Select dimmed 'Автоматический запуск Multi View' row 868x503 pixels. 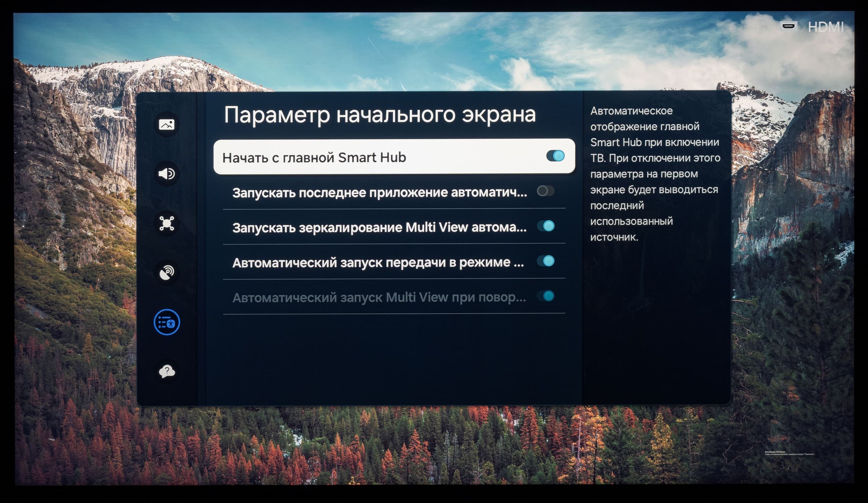[x=379, y=298]
